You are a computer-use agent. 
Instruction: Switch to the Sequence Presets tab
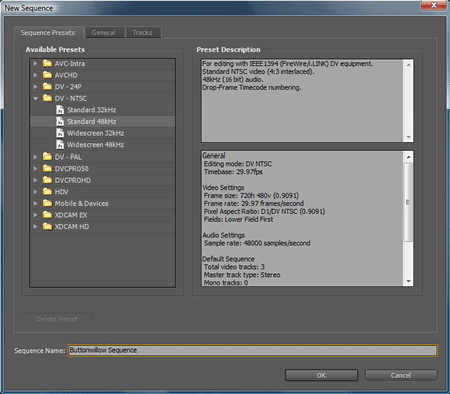[48, 32]
